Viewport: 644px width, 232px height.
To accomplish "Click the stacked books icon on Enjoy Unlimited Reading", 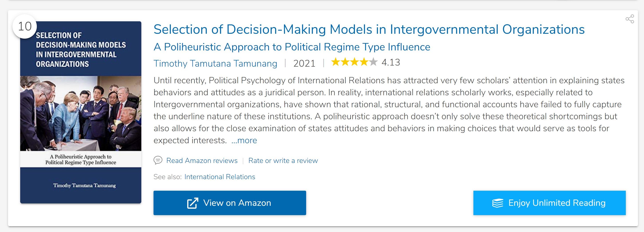I will tap(498, 203).
